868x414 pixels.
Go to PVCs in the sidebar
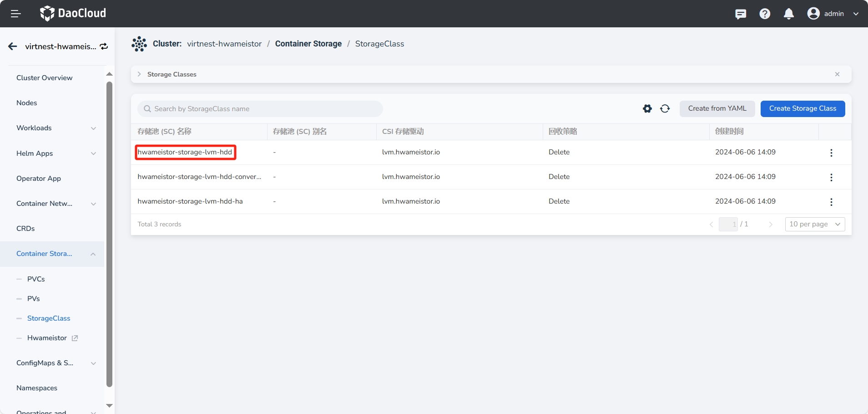click(x=36, y=279)
